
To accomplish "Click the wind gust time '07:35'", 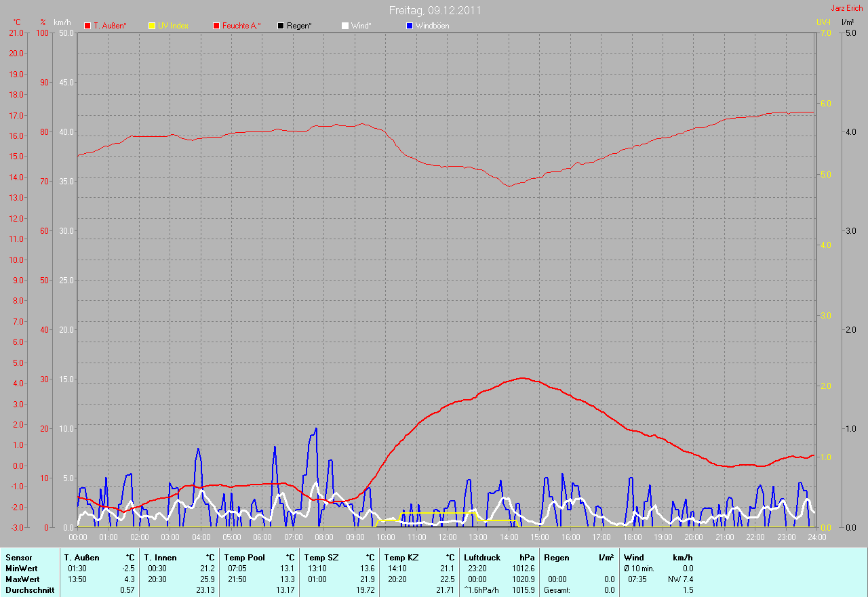I will point(638,579).
